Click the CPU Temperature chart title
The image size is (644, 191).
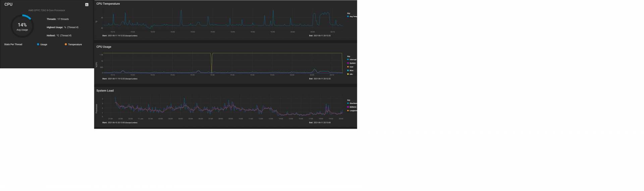[x=108, y=4]
